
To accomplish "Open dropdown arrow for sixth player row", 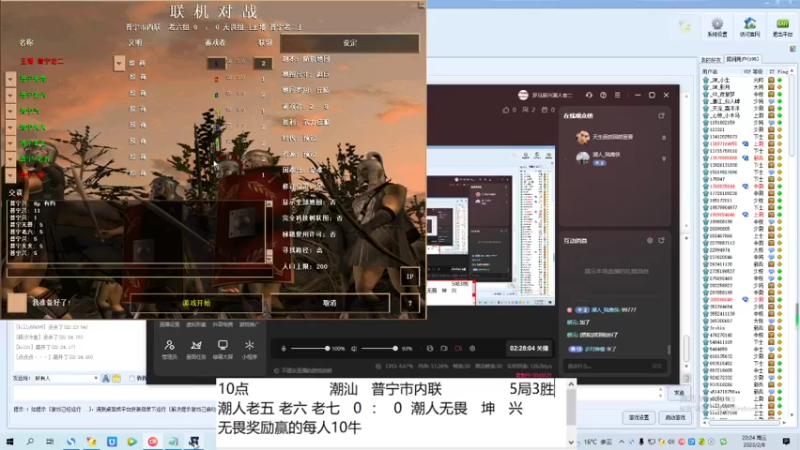I will tap(11, 143).
